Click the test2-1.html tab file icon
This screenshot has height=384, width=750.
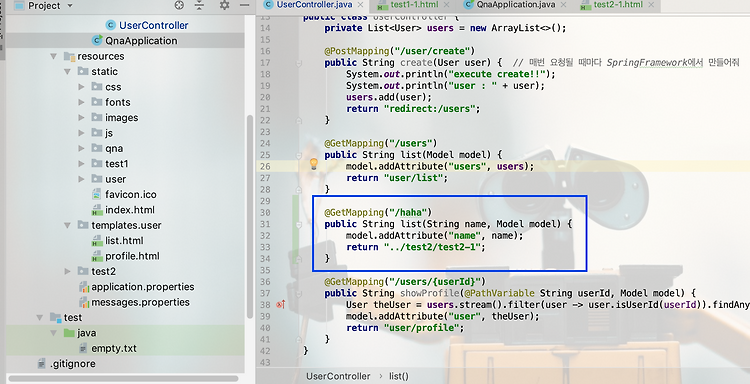click(586, 5)
